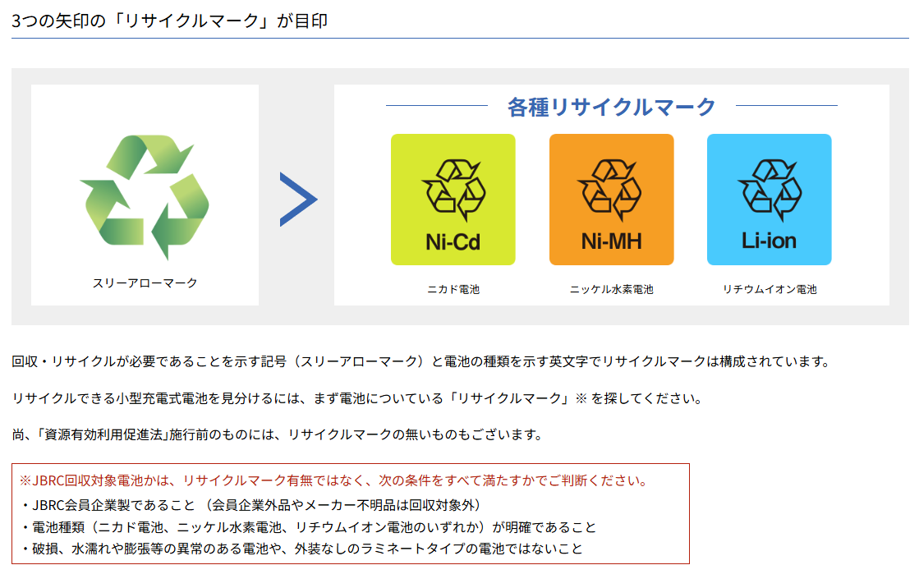919x588 pixels.
Task: Click the page heading 3つの矢印の「リサイクルマーク」が目印
Action: (x=170, y=21)
